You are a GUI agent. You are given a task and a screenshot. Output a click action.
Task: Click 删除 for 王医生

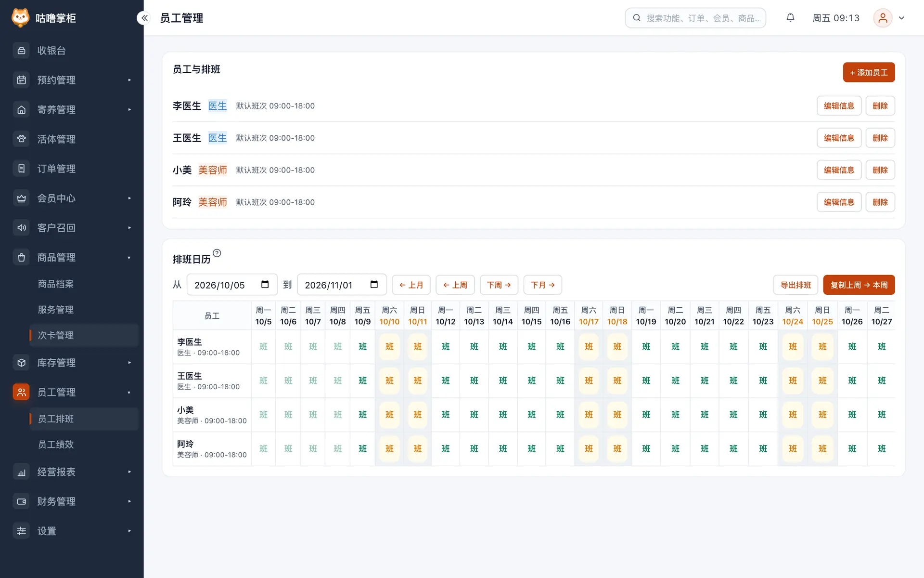(880, 138)
